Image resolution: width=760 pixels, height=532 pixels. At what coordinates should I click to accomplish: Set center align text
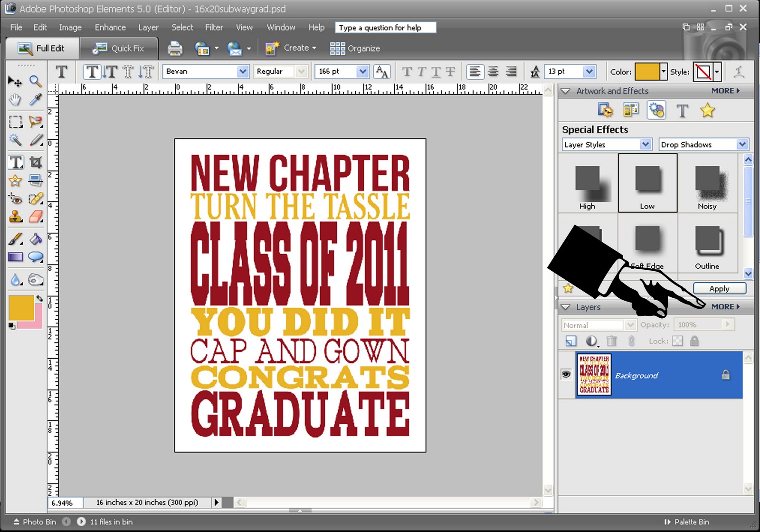(x=493, y=72)
